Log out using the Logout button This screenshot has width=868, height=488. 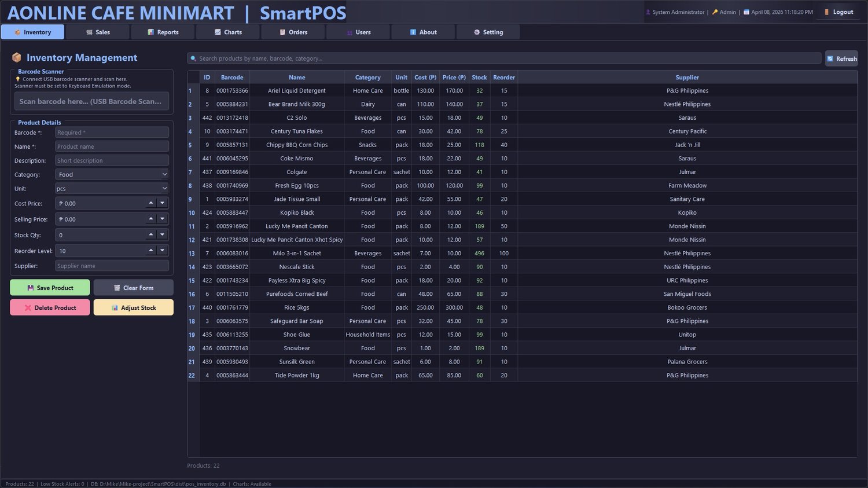[838, 12]
